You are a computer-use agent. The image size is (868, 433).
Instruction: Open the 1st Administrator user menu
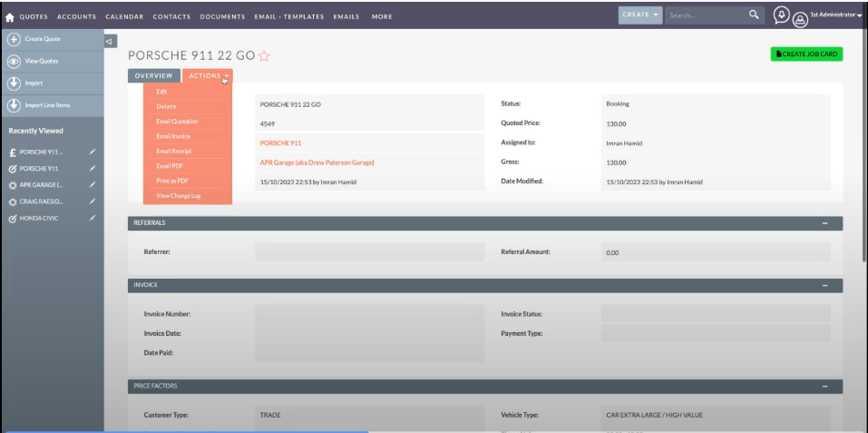[x=828, y=16]
